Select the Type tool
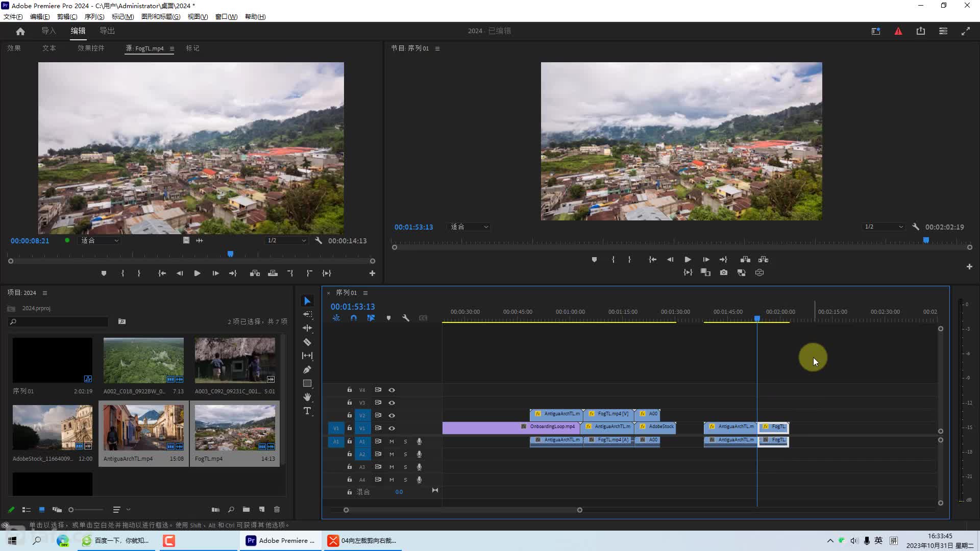The height and width of the screenshot is (551, 980). (x=307, y=411)
